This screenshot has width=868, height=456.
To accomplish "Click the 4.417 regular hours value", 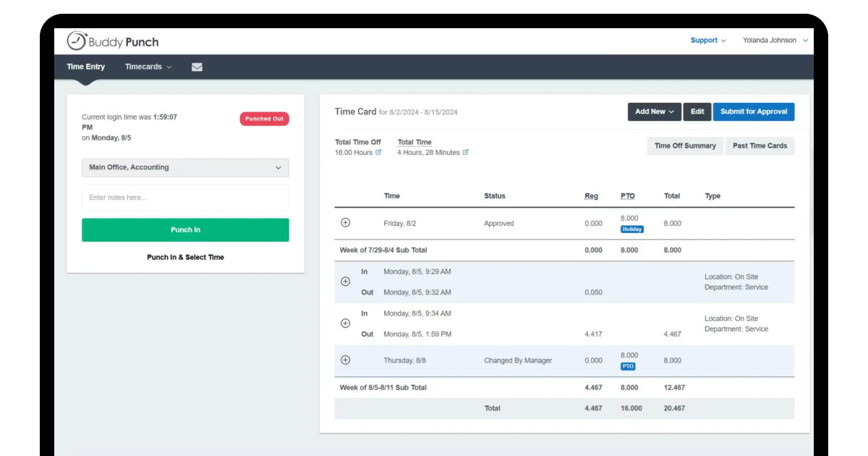I will (x=593, y=334).
